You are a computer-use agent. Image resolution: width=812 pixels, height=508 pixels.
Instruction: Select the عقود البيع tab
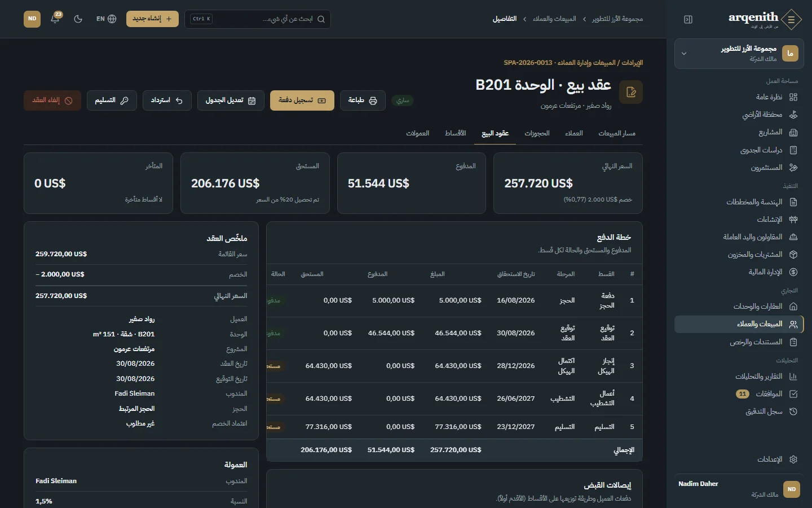495,133
